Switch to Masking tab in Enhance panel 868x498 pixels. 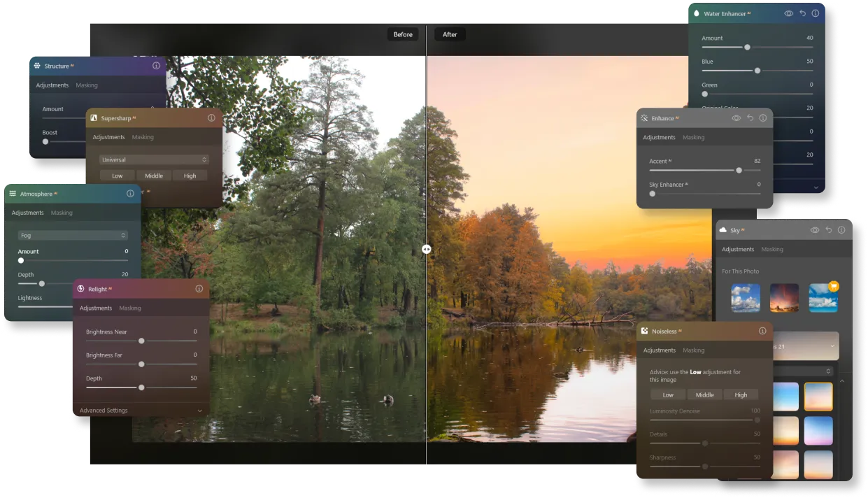tap(694, 138)
